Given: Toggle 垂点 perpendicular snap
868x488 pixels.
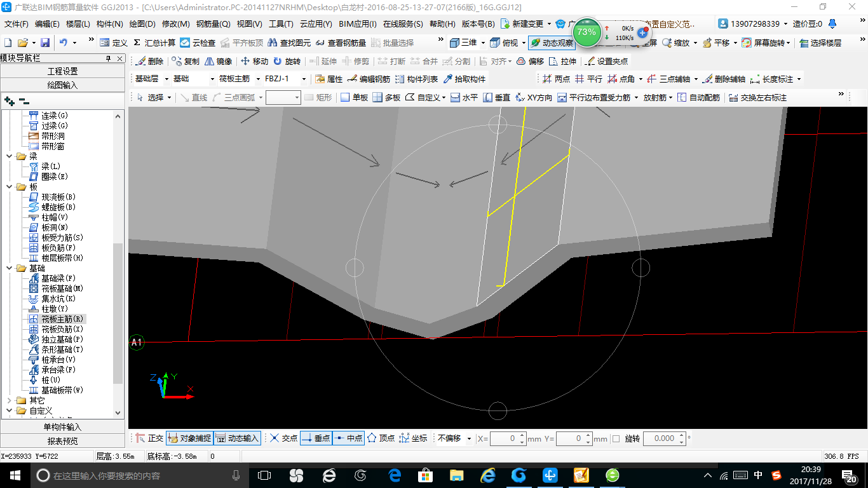Looking at the screenshot, I should 316,438.
